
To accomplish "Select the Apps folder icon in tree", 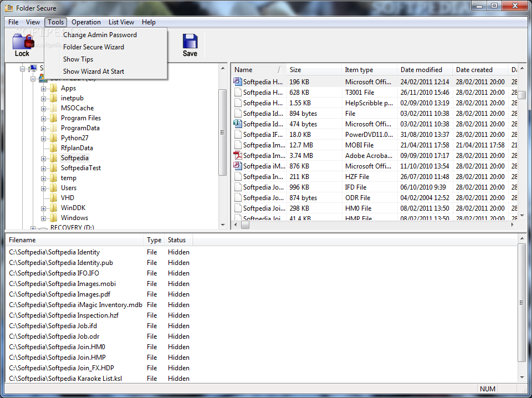I will coord(54,89).
